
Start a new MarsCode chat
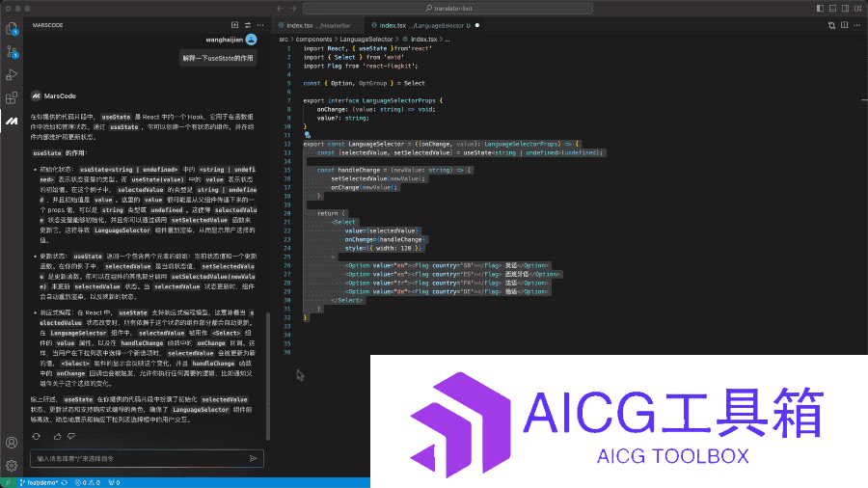click(234, 25)
